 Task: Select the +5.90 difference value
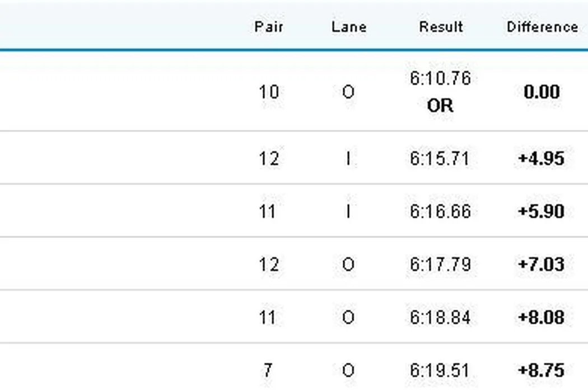541,212
